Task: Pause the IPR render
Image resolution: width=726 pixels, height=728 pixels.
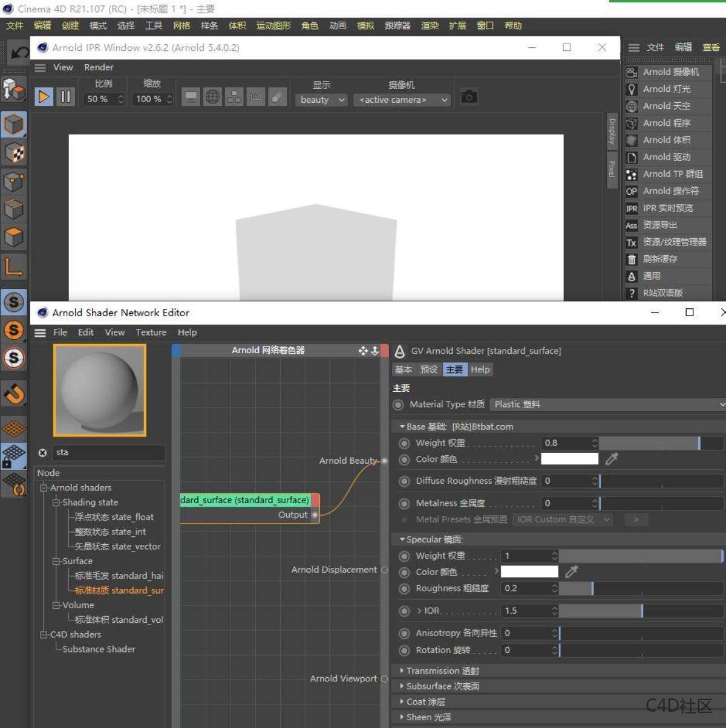Action: point(65,97)
